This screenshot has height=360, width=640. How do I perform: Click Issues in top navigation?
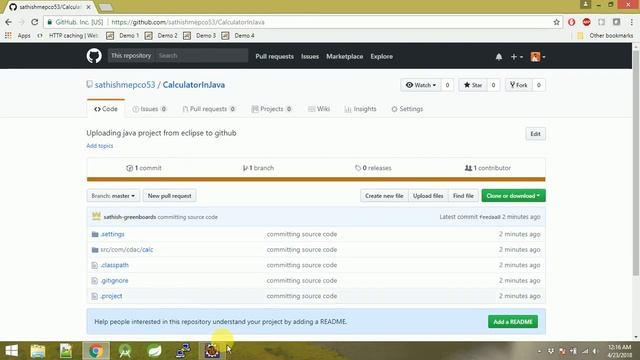tap(310, 56)
